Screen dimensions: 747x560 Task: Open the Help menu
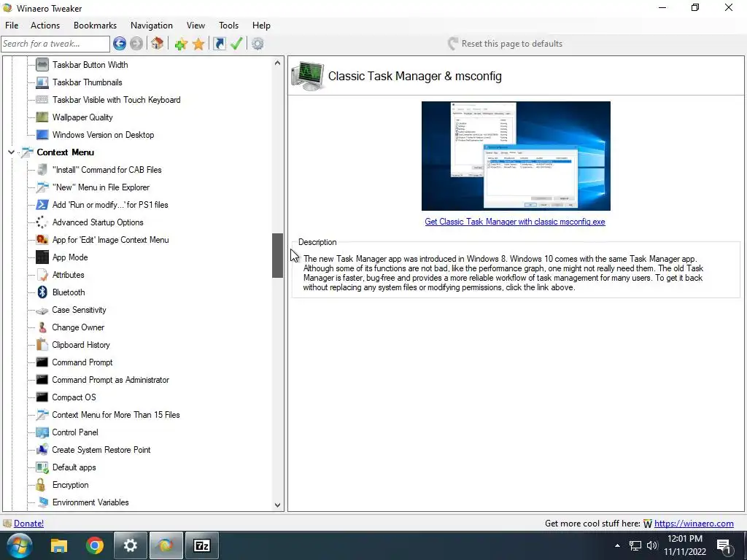coord(261,26)
